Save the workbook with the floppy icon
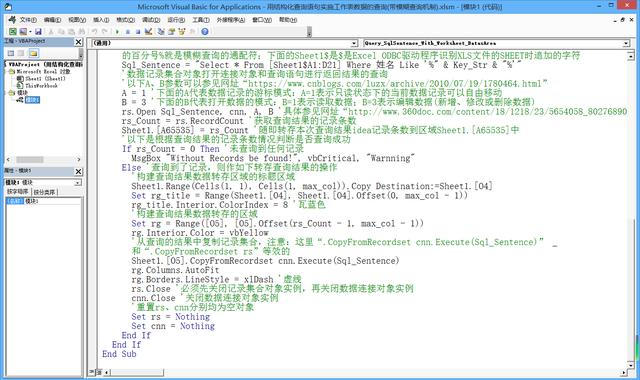Screen dimensions: 640x380 pos(38,31)
